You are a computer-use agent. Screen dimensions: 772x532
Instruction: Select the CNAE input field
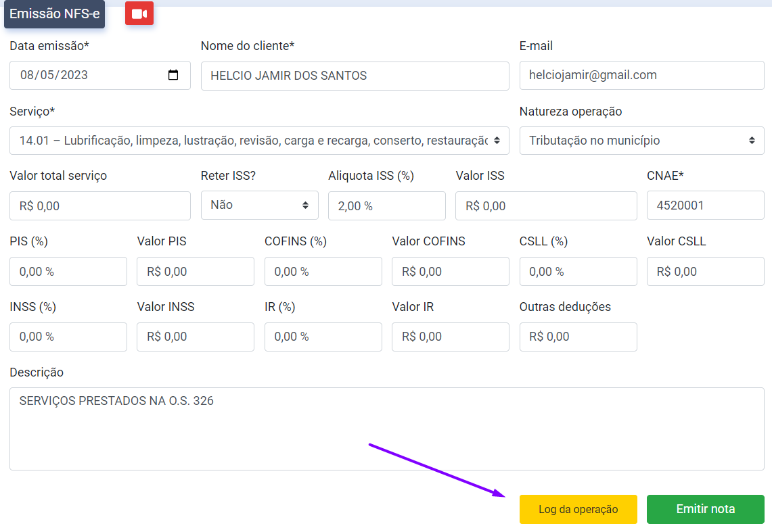pyautogui.click(x=705, y=205)
